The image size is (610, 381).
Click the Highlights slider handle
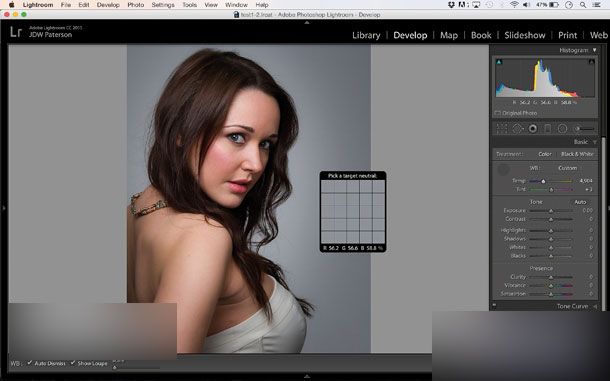pos(551,231)
